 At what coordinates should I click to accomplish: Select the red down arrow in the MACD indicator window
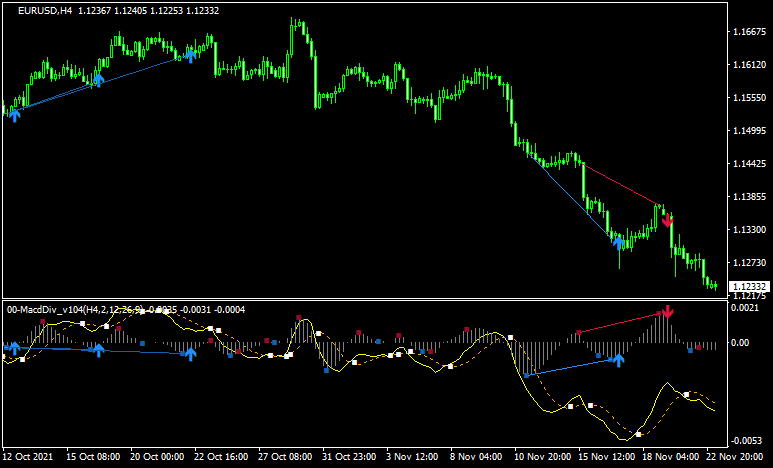[x=668, y=311]
